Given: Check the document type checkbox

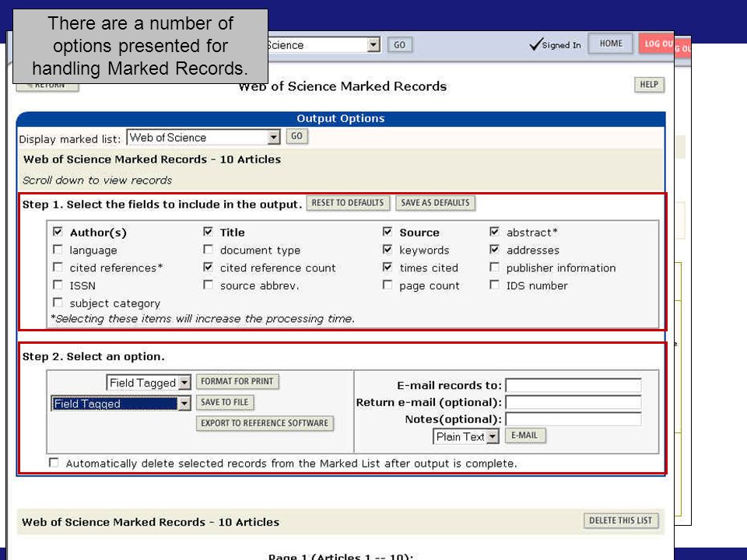Looking at the screenshot, I should click(208, 250).
